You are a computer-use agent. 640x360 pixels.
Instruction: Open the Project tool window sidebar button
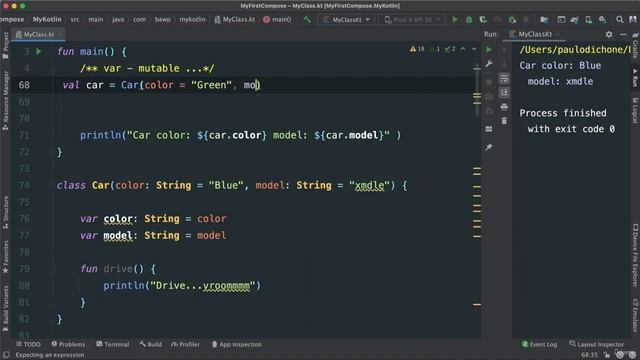(5, 45)
